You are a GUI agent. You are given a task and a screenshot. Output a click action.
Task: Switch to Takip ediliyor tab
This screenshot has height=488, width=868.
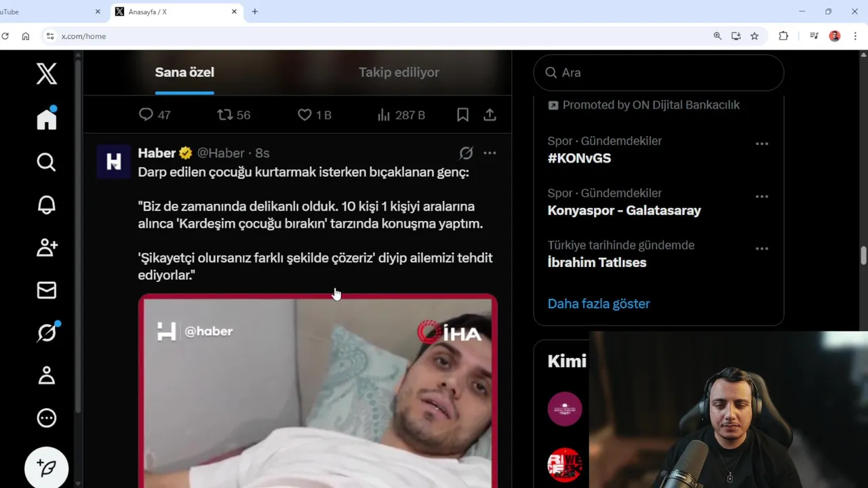(x=399, y=73)
